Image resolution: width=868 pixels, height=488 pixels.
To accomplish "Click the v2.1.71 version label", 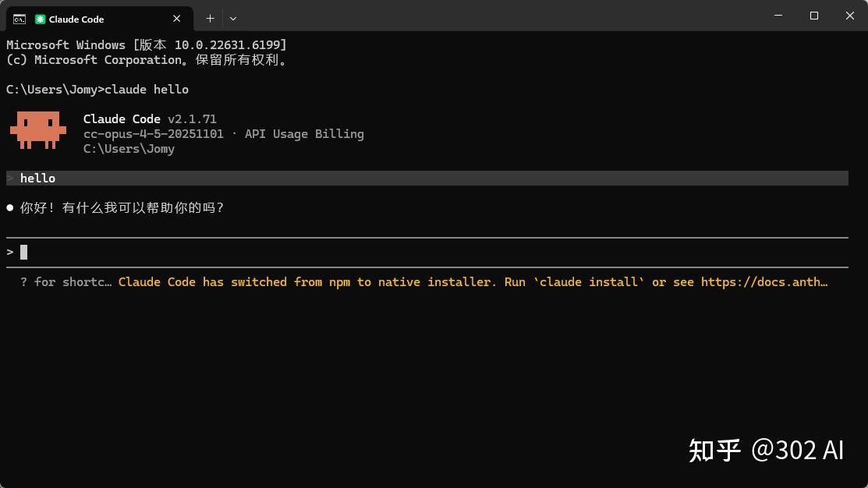I will click(x=192, y=119).
